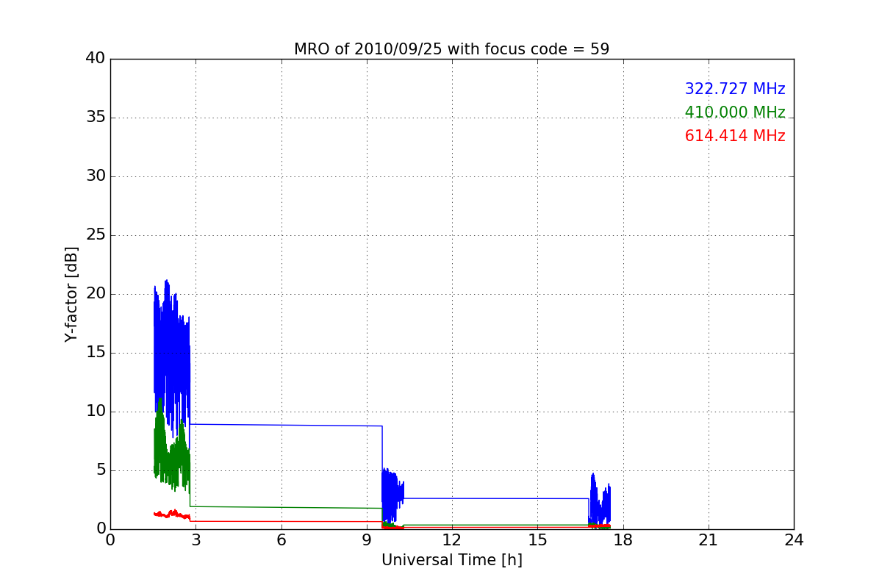Screen dimensions: 882x588
Task: Click the y-axis tick label 25
Action: pyautogui.click(x=96, y=235)
